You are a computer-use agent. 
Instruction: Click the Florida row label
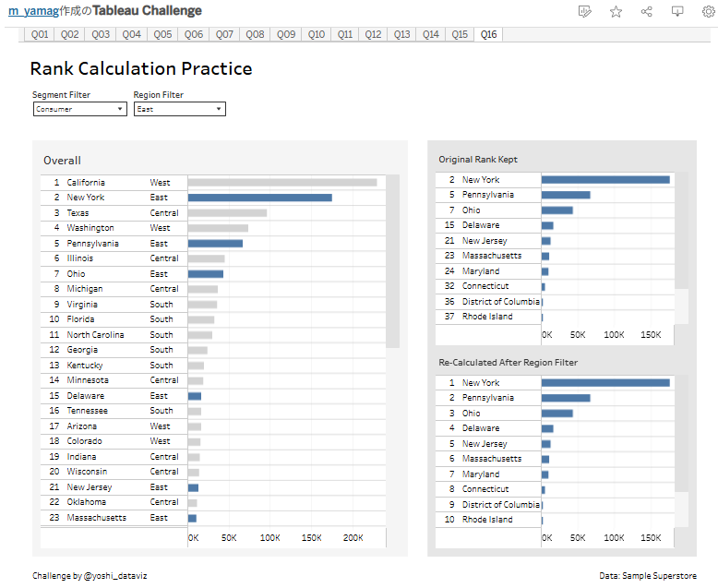[x=80, y=319]
